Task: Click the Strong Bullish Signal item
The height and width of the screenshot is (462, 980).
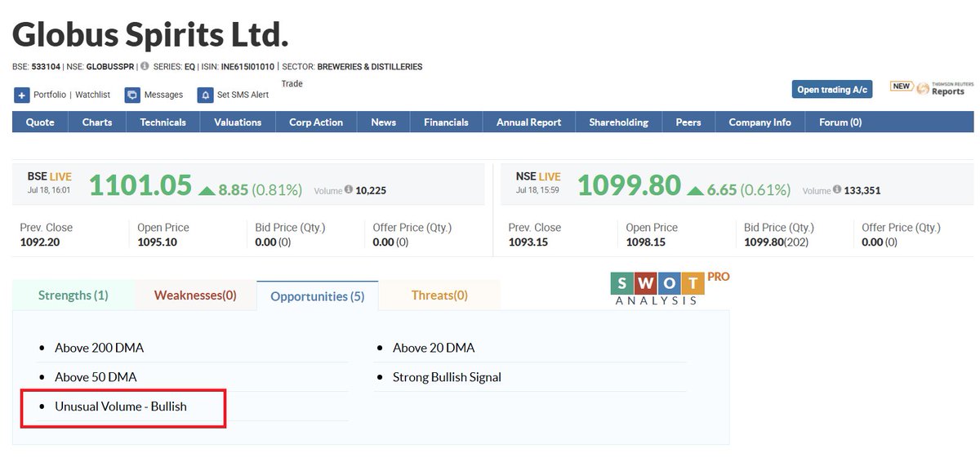Action: tap(447, 377)
